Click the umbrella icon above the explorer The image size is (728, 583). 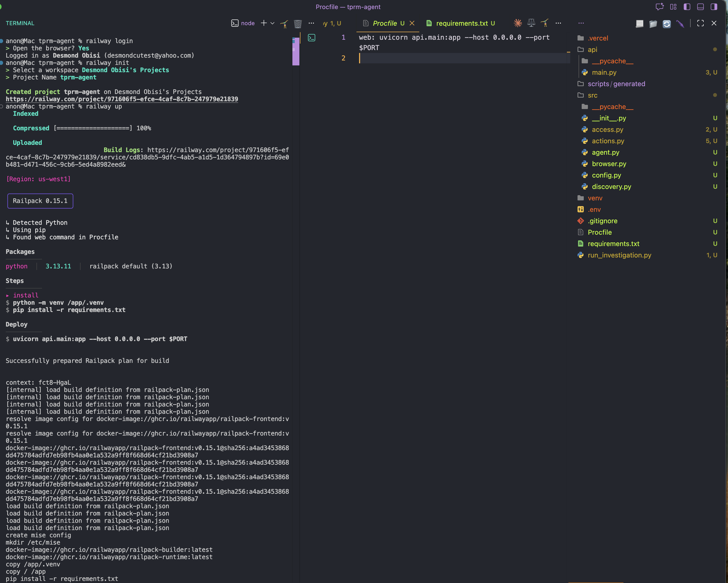[x=680, y=24]
